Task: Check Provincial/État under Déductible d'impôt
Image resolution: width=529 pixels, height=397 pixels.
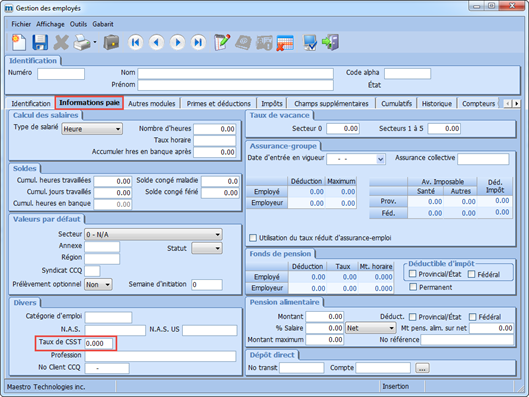Action: click(x=413, y=274)
